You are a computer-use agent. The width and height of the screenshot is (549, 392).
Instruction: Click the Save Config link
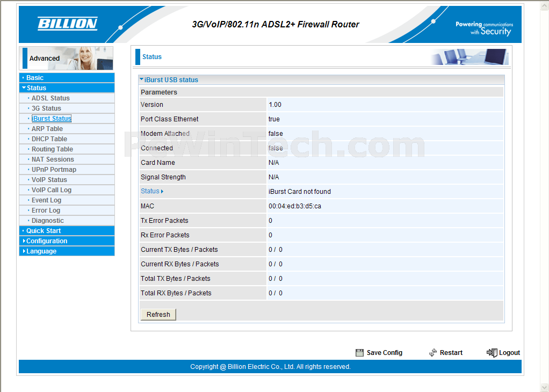pos(385,353)
